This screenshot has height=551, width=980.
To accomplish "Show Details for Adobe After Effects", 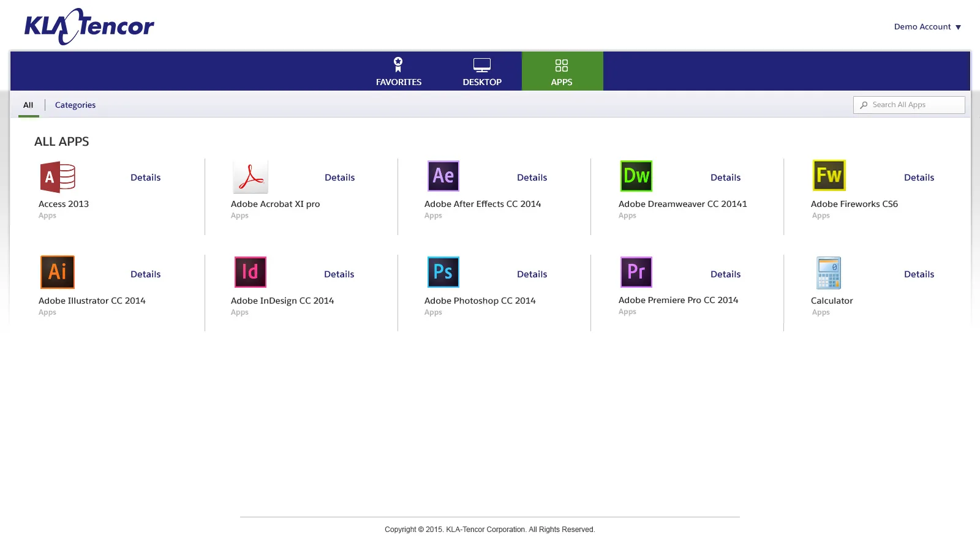I will (532, 178).
